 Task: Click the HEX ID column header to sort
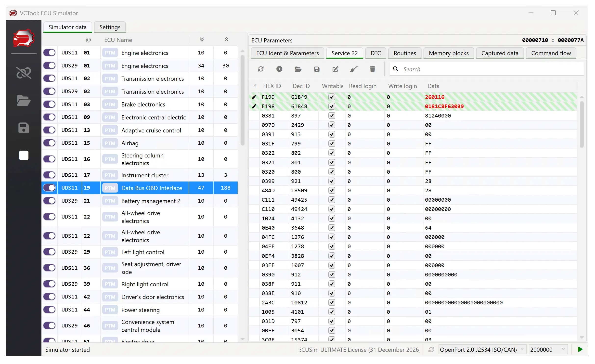(272, 86)
